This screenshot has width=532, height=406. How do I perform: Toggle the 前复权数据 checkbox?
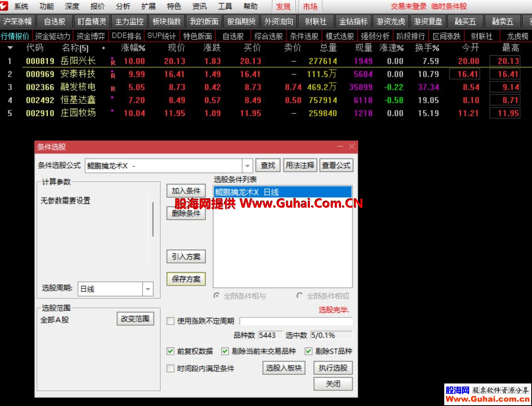pyautogui.click(x=171, y=351)
